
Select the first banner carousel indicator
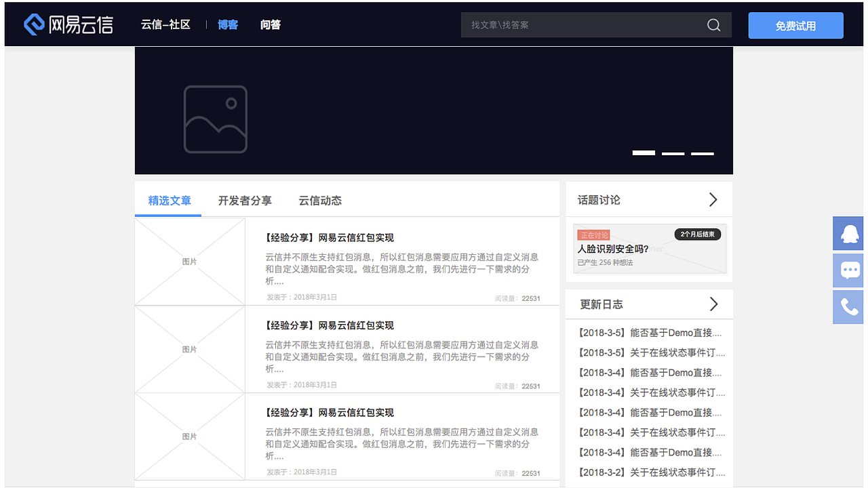tap(644, 153)
